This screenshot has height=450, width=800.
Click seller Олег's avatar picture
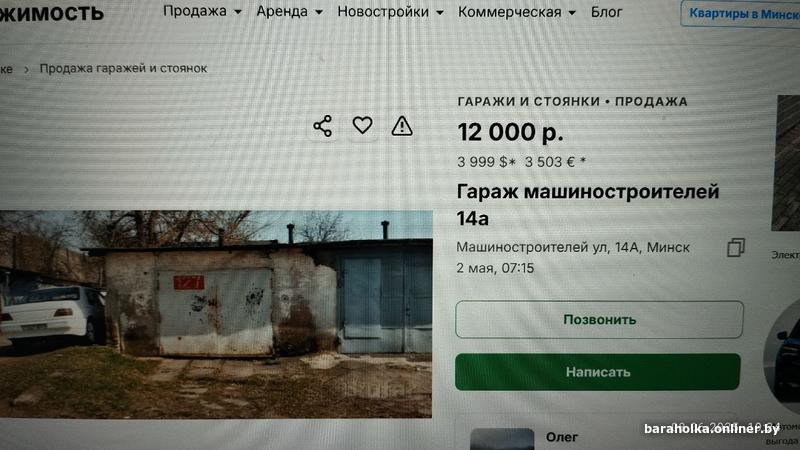click(x=502, y=439)
